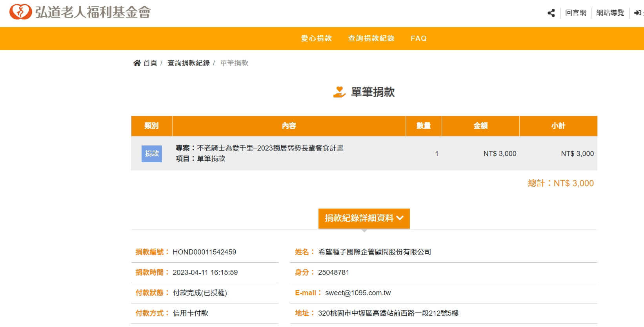Open the 愛心捐款 menu item
Image resolution: width=644 pixels, height=327 pixels.
point(316,38)
